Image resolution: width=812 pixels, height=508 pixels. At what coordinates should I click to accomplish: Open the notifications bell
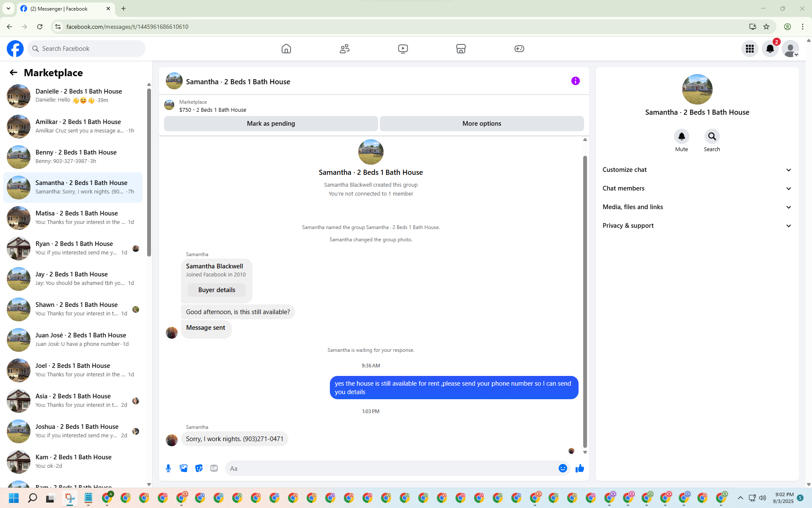(770, 49)
